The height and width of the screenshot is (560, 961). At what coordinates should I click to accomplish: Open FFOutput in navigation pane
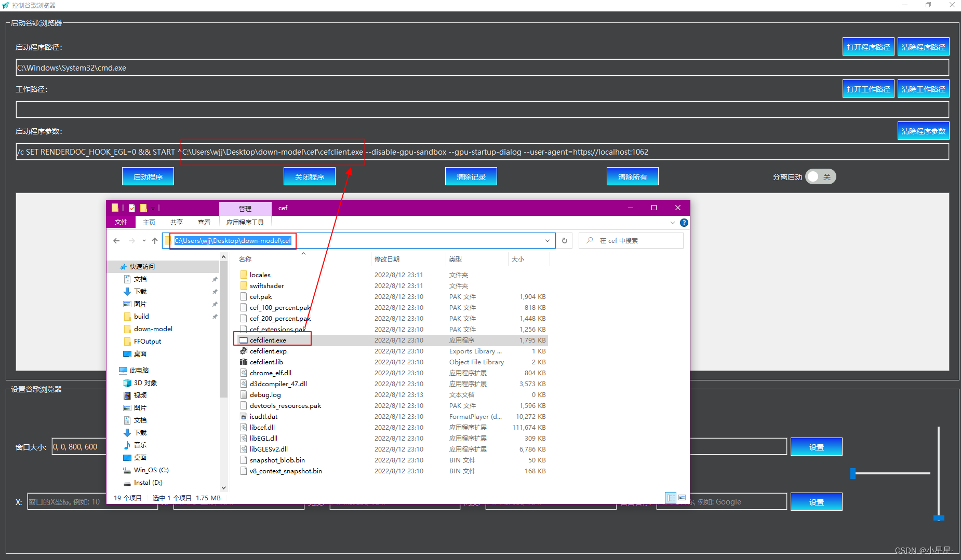(148, 341)
